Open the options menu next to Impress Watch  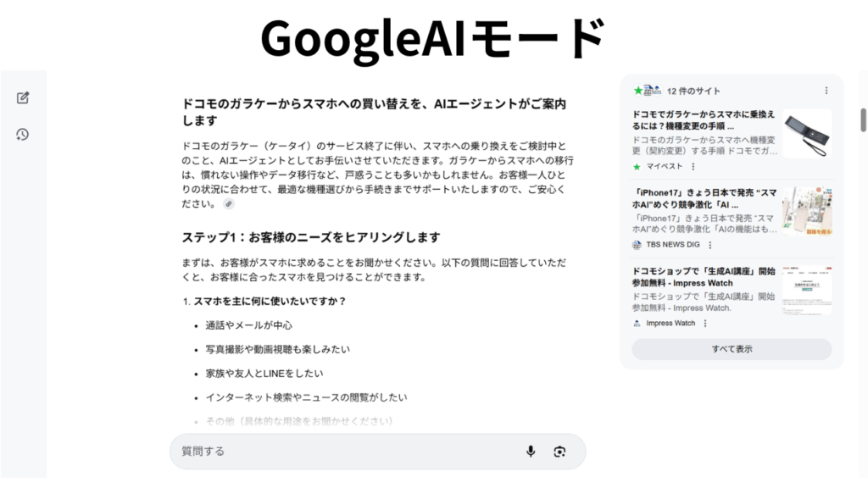tap(705, 323)
